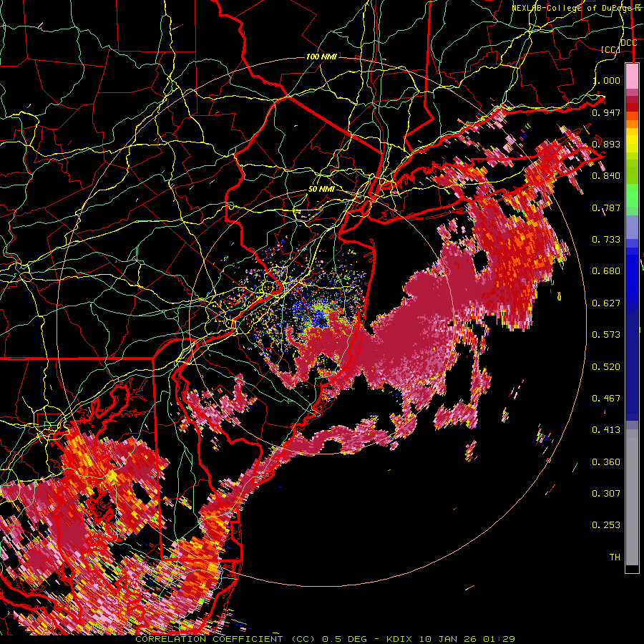Click the gray lower color bar segment
The image size is (644, 644).
[x=632, y=497]
